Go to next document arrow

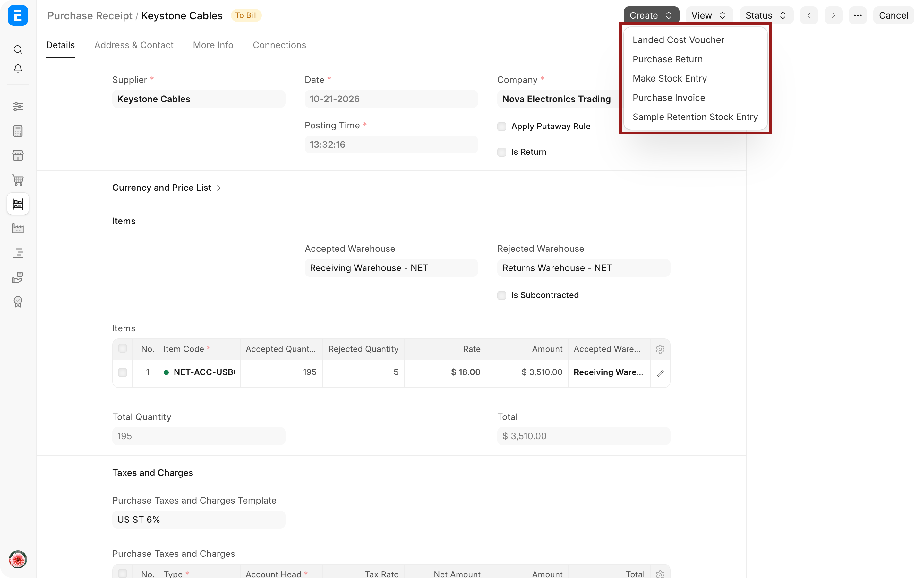pyautogui.click(x=833, y=16)
